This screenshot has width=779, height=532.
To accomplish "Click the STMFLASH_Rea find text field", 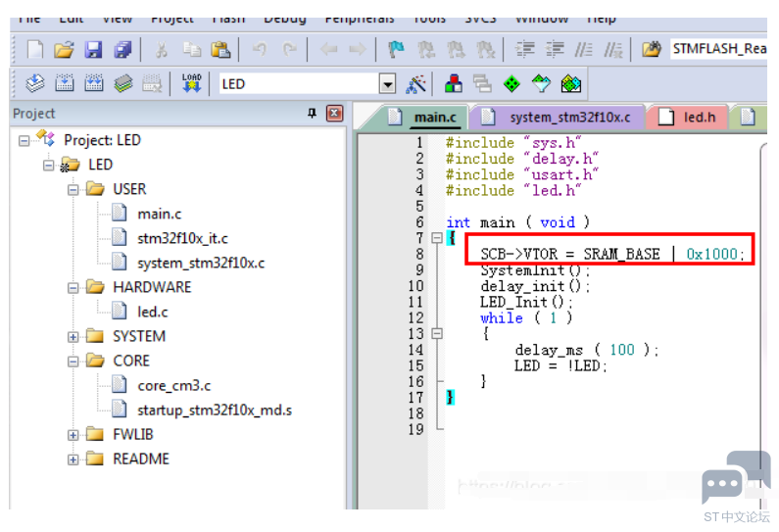I will point(718,49).
